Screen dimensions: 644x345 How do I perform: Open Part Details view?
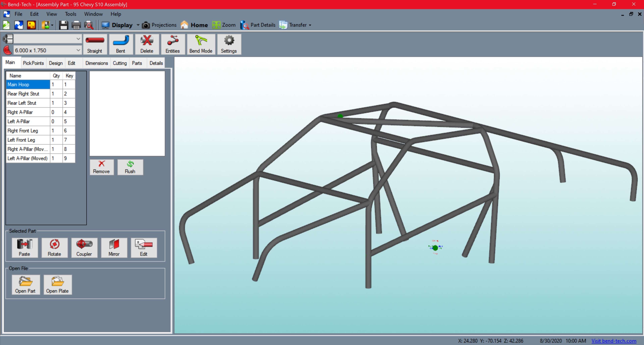257,25
